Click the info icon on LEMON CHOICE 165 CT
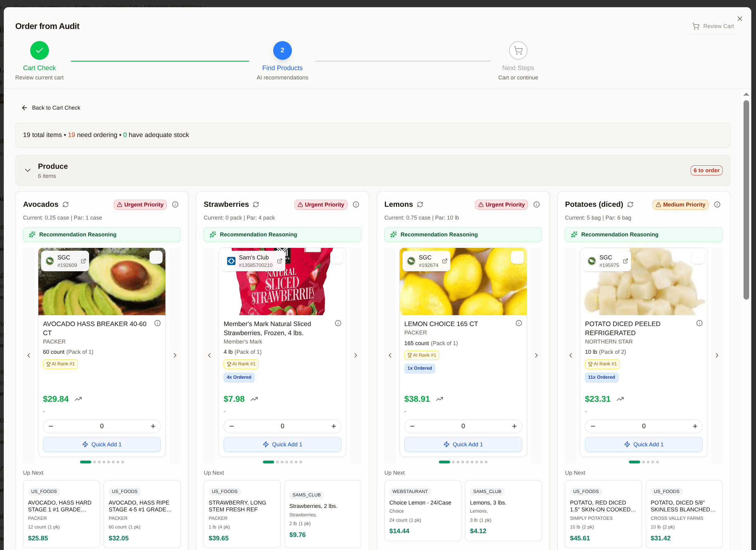Image resolution: width=756 pixels, height=550 pixels. (x=518, y=323)
